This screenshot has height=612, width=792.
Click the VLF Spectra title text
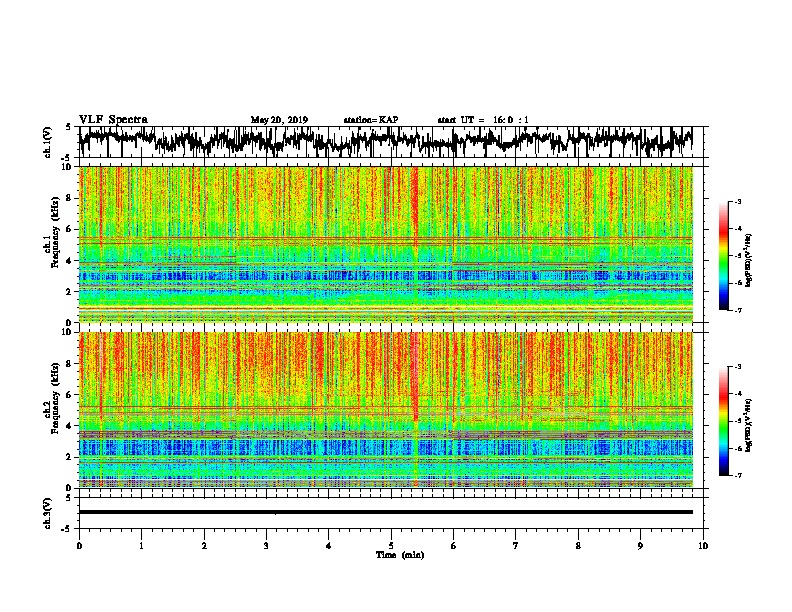point(113,120)
